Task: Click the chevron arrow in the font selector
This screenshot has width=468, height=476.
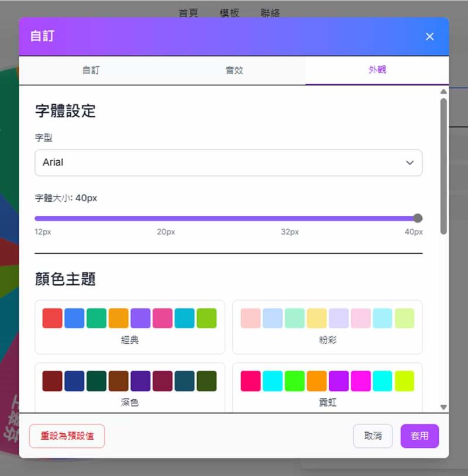Action: click(x=410, y=163)
